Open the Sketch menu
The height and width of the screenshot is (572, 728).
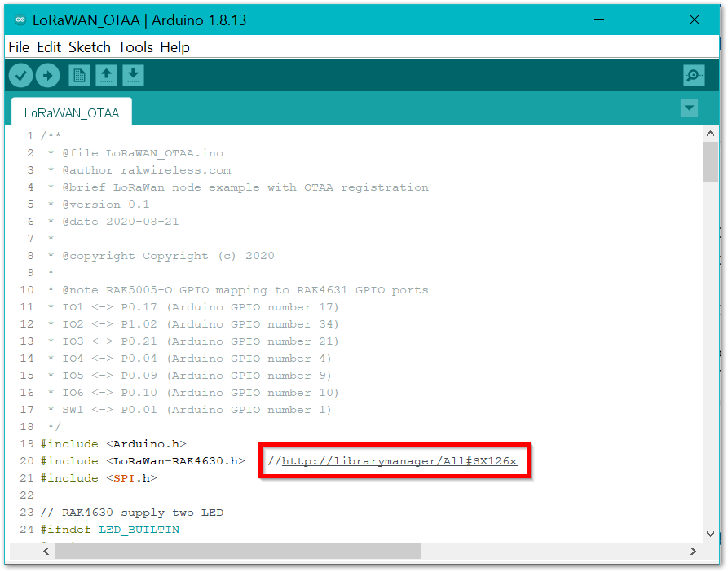(x=89, y=47)
